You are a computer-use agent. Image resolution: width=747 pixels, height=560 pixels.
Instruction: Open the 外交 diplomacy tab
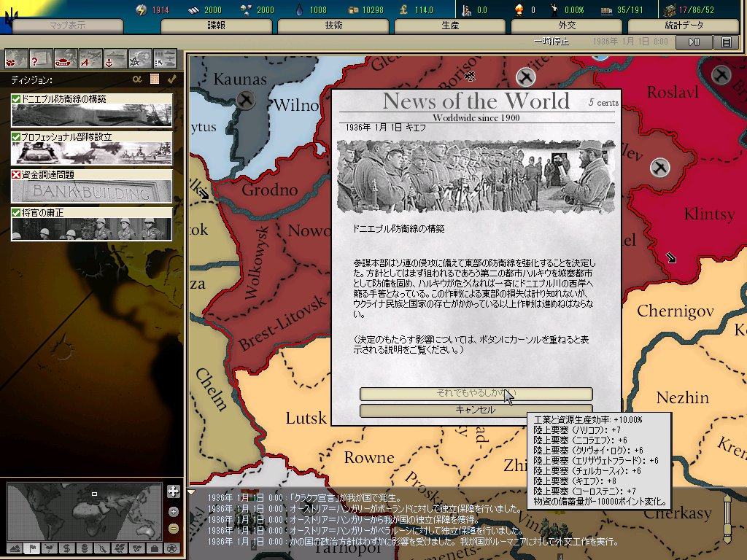(566, 26)
